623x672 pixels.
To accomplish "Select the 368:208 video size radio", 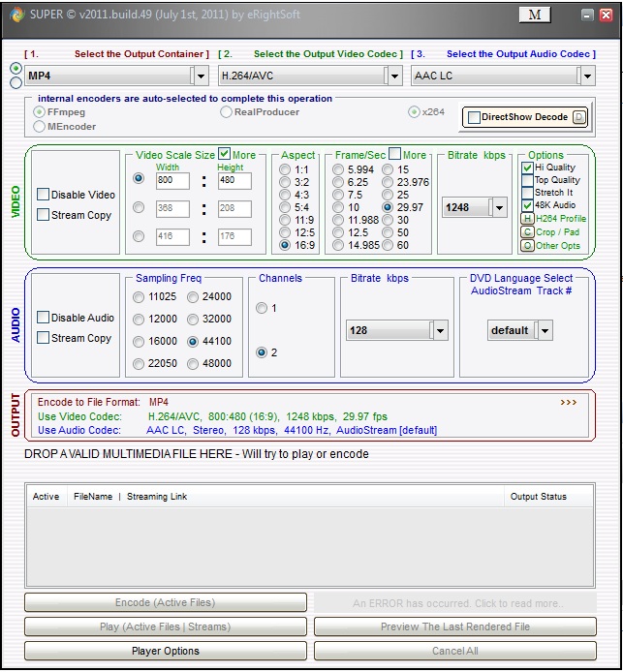I will [x=139, y=208].
